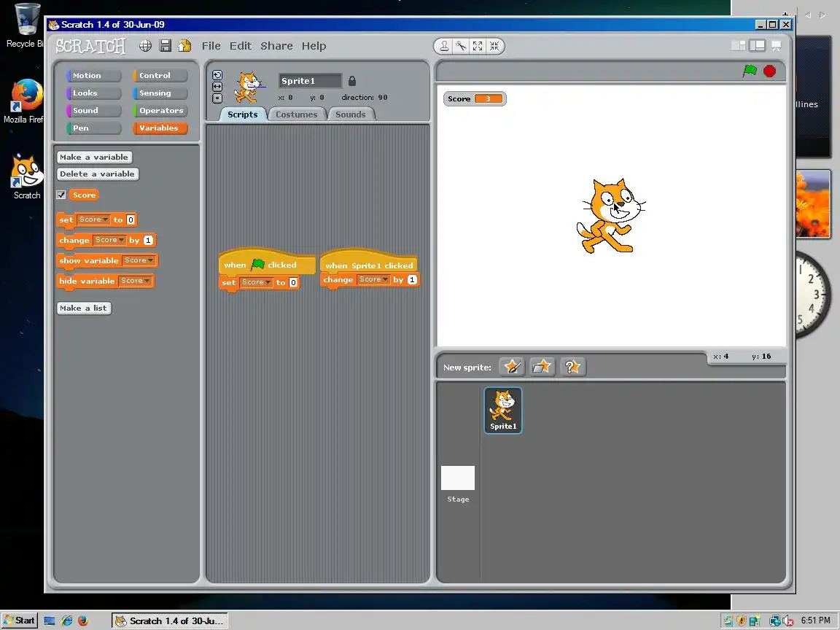Open the Edit menu
The width and height of the screenshot is (840, 630).
coord(241,46)
